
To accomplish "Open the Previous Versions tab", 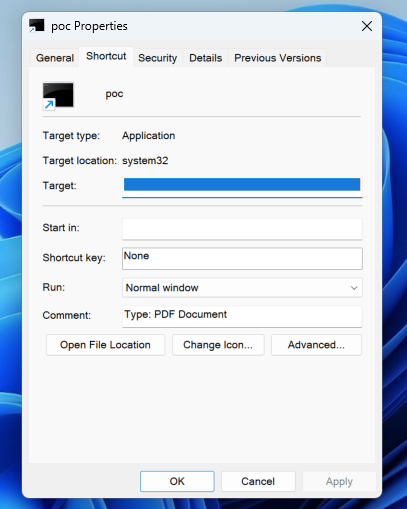I will tap(277, 58).
